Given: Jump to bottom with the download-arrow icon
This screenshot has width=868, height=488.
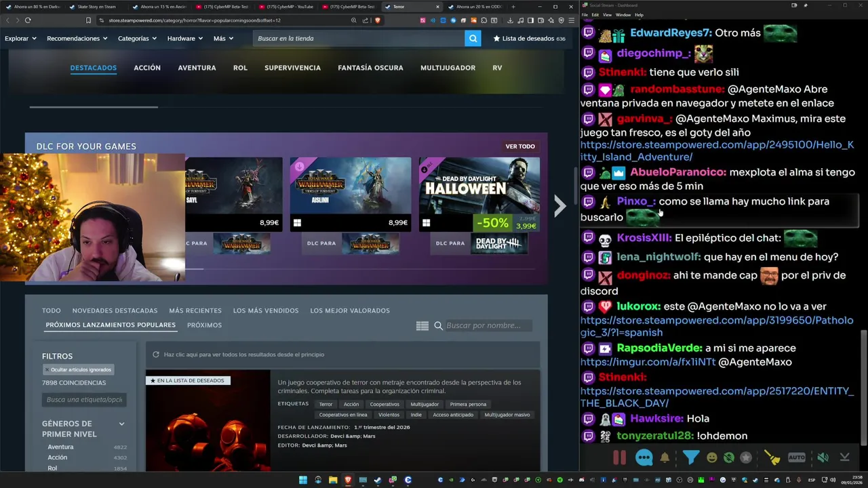Looking at the screenshot, I should pyautogui.click(x=845, y=457).
